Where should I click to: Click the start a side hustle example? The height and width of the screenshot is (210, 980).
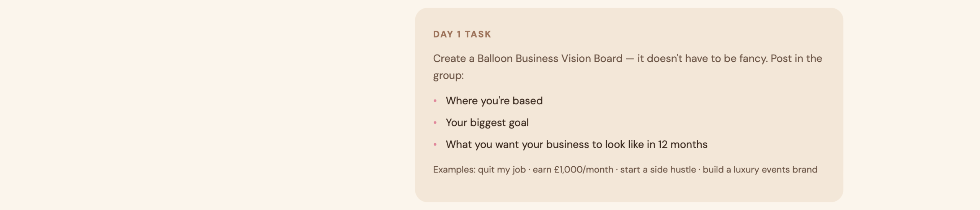coord(658,169)
